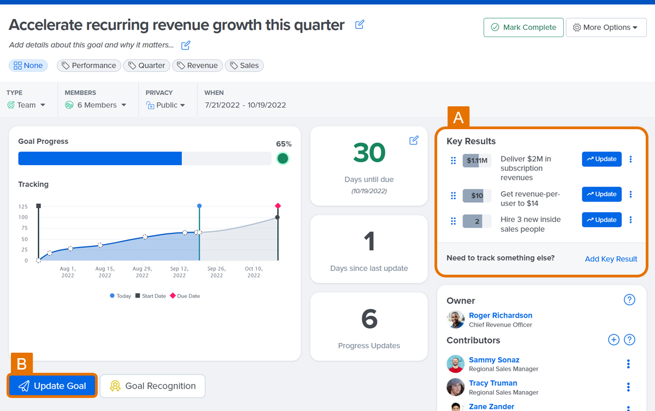The height and width of the screenshot is (411, 655).
Task: Click the Start Date marker on chart
Action: [x=38, y=206]
